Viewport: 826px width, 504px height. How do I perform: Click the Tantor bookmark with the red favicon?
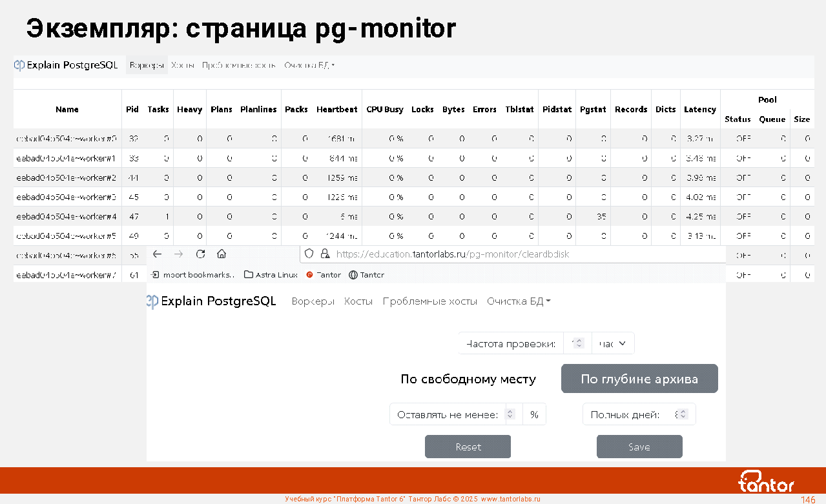(324, 275)
